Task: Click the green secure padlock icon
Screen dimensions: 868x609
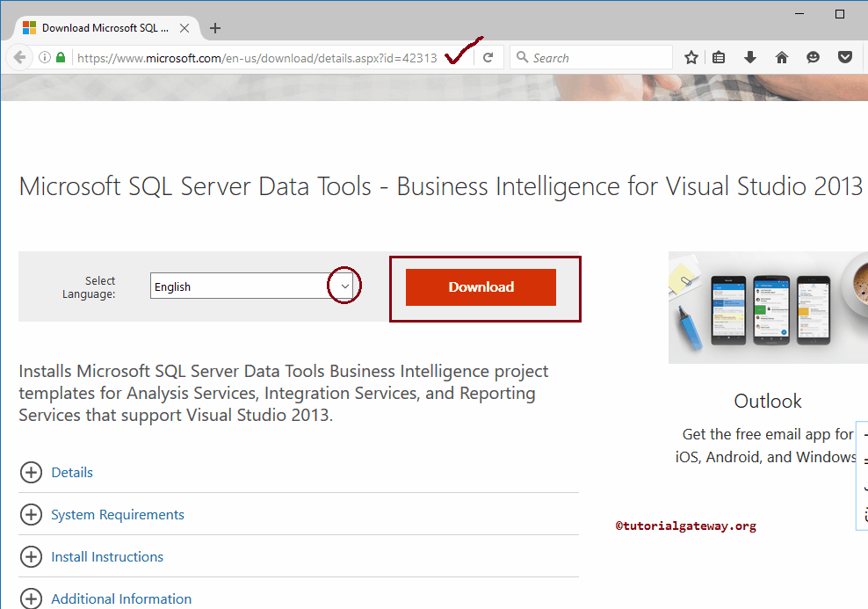Action: pyautogui.click(x=61, y=58)
